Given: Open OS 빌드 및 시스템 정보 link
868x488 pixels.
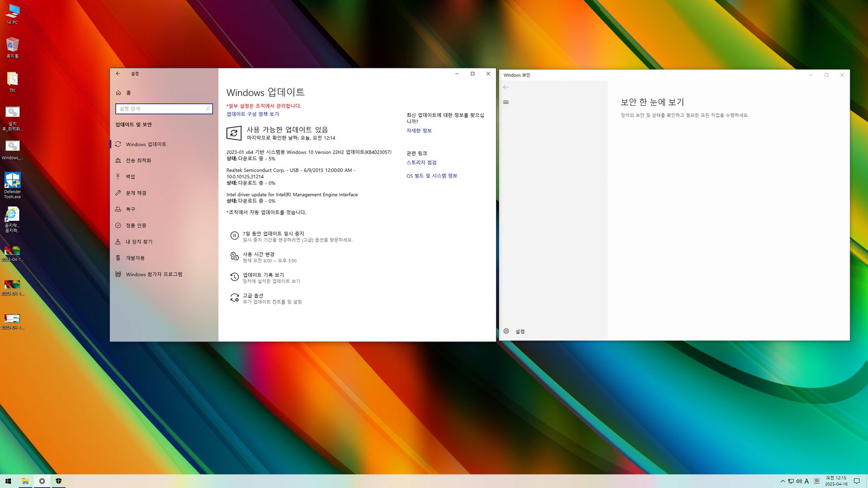Looking at the screenshot, I should click(x=431, y=176).
